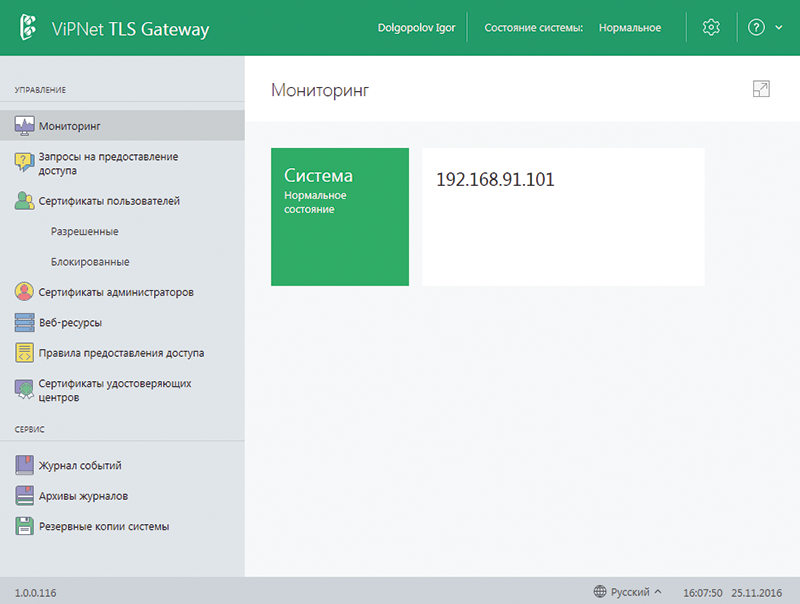Click the Правила предоставления доступа icon
This screenshot has height=604, width=800.
(26, 353)
